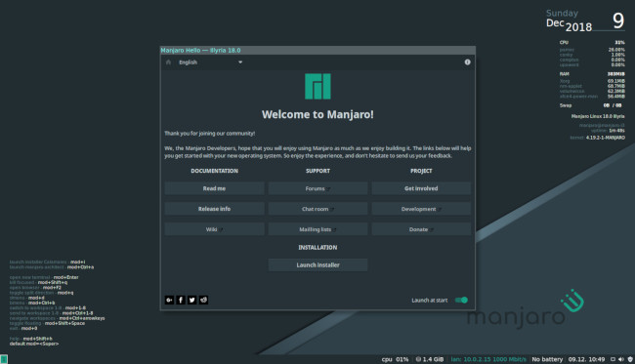Click workspace indicator in bottom-left bar
This screenshot has height=364, width=635.
4,359
